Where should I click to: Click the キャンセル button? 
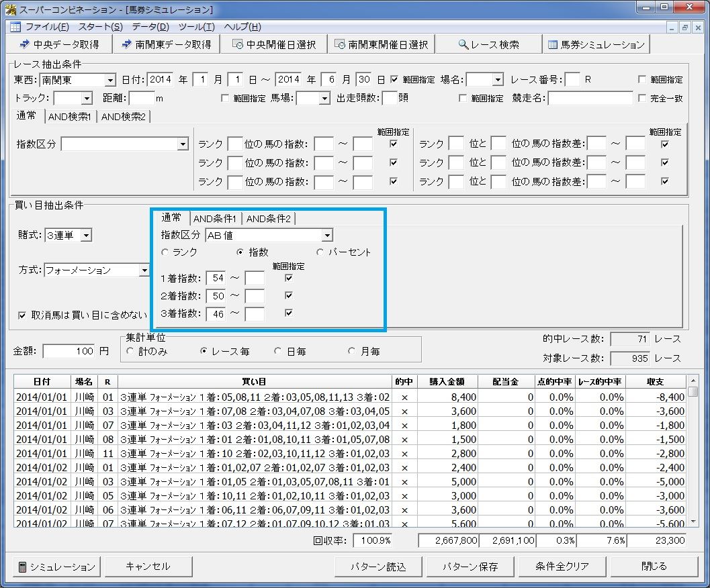(x=148, y=567)
